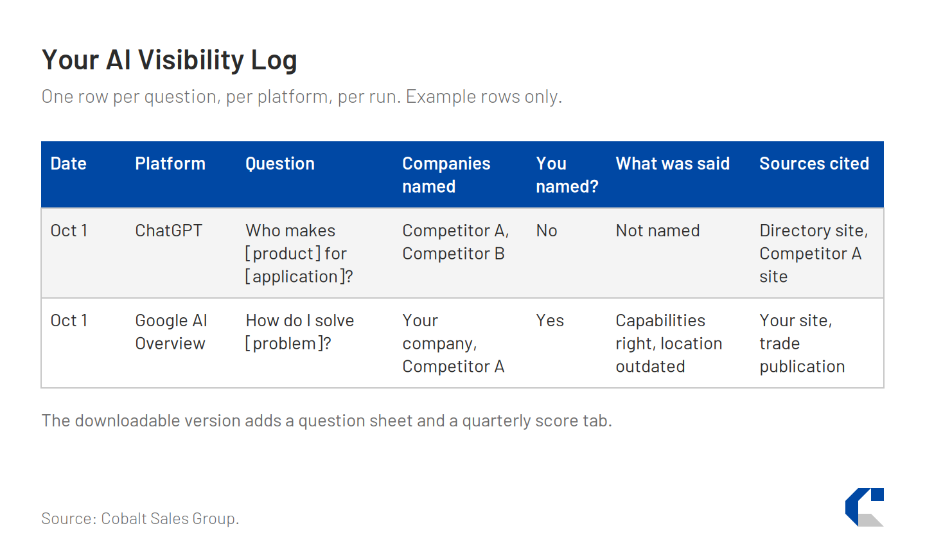
Task: Click the Cobalt logo icon
Action: pyautogui.click(x=865, y=507)
